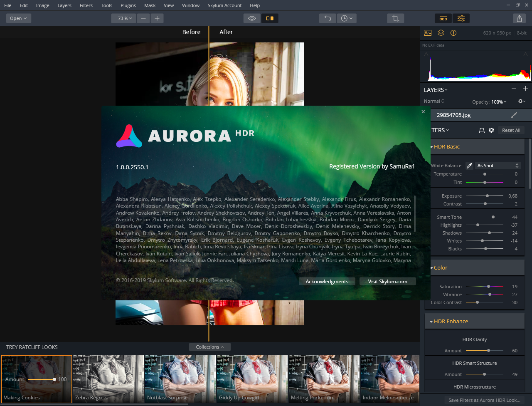Screen dimensions: 532x406
Task: Click the credits scrollbar in the about dialog
Action: (x=415, y=213)
